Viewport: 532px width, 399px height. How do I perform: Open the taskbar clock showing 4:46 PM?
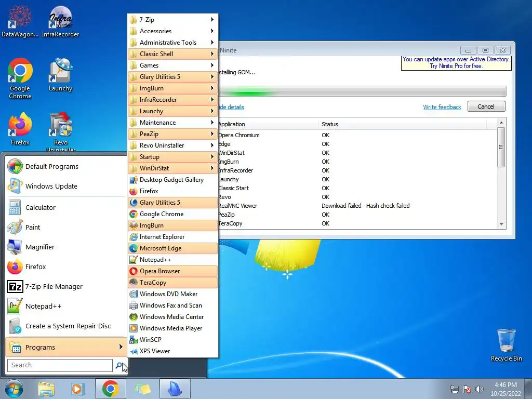click(x=506, y=389)
